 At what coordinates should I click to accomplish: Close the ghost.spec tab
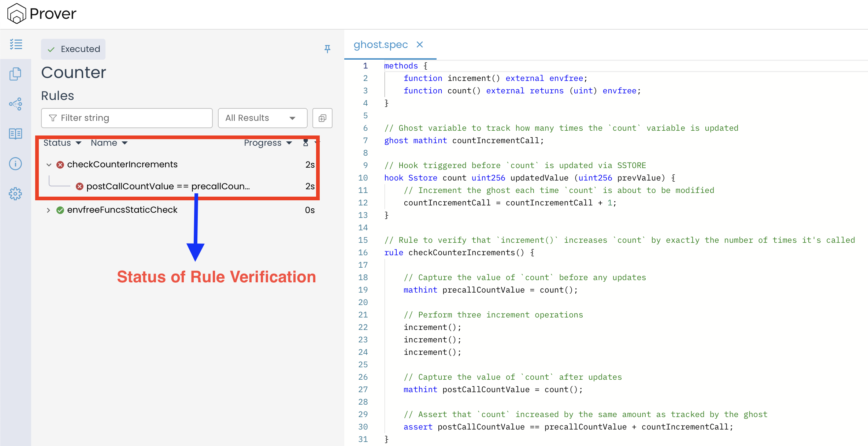420,45
